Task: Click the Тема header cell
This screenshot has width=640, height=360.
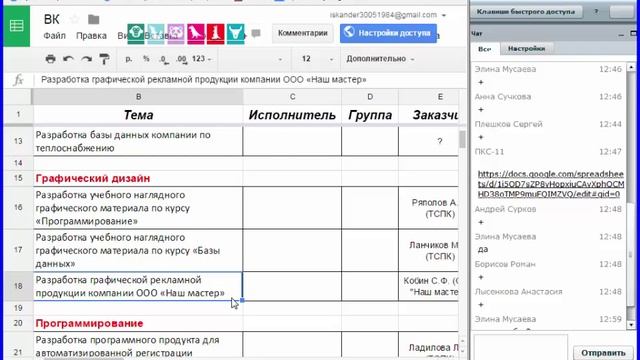Action: [x=138, y=115]
